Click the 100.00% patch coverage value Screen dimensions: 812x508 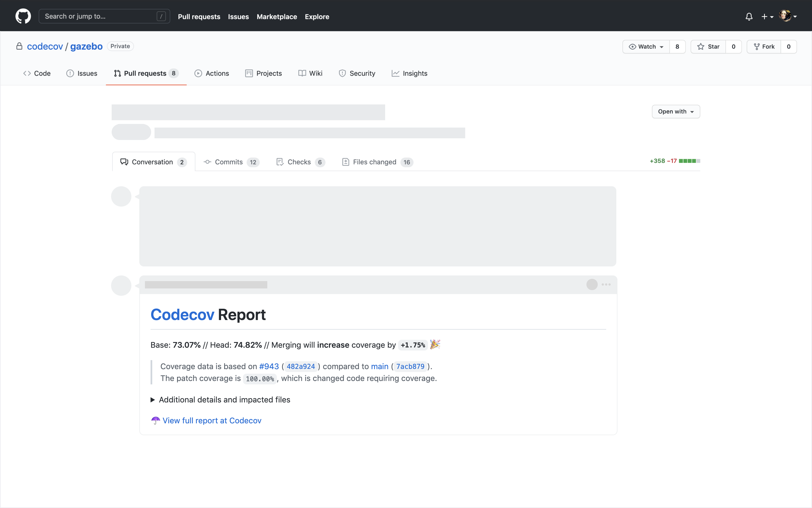pyautogui.click(x=260, y=379)
